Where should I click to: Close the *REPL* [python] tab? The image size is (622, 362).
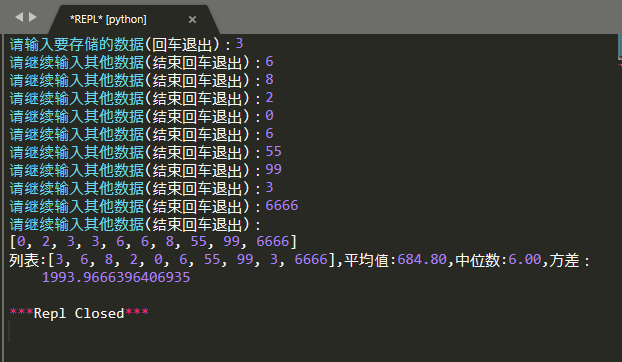[192, 19]
